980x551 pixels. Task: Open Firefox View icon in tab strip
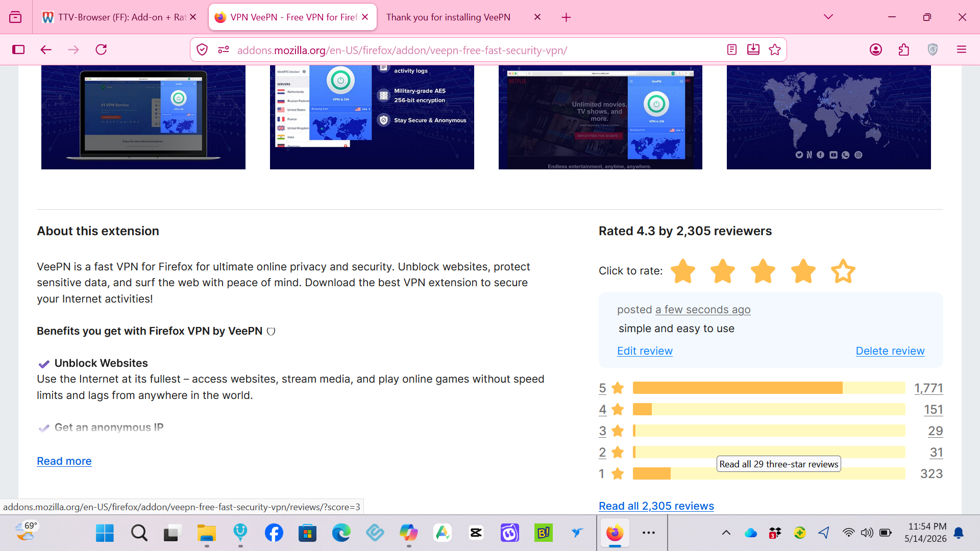(16, 17)
